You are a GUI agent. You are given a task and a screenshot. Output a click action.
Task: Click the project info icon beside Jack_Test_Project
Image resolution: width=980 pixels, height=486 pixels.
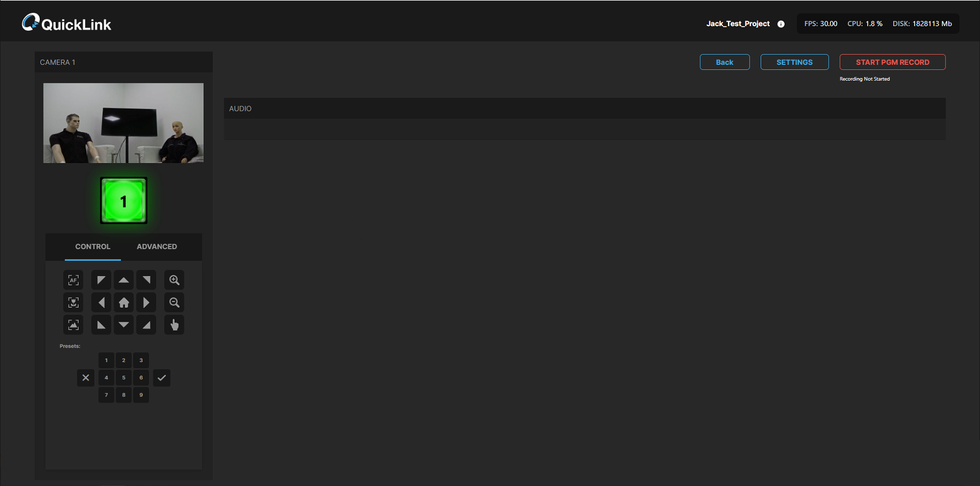(781, 24)
